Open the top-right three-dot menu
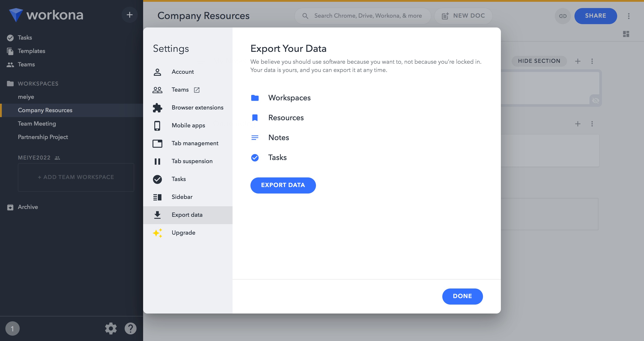 (629, 16)
